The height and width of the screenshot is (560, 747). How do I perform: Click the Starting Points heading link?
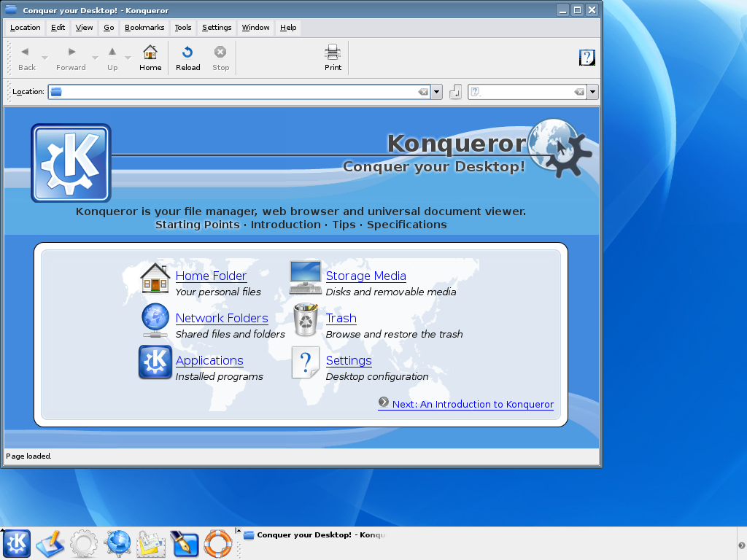[197, 225]
